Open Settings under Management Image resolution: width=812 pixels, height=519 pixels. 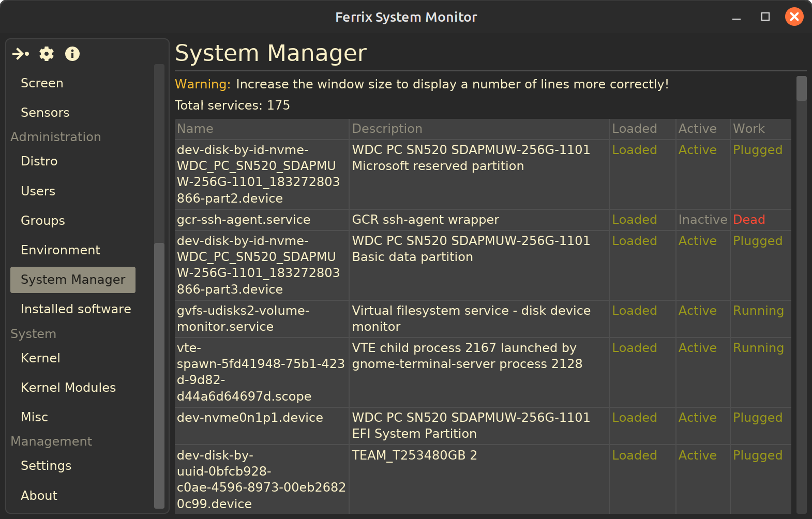46,466
